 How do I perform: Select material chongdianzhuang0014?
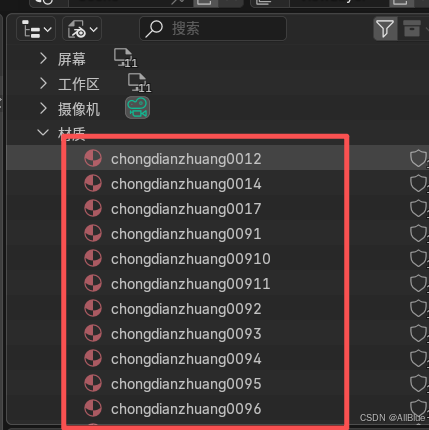pyautogui.click(x=186, y=184)
